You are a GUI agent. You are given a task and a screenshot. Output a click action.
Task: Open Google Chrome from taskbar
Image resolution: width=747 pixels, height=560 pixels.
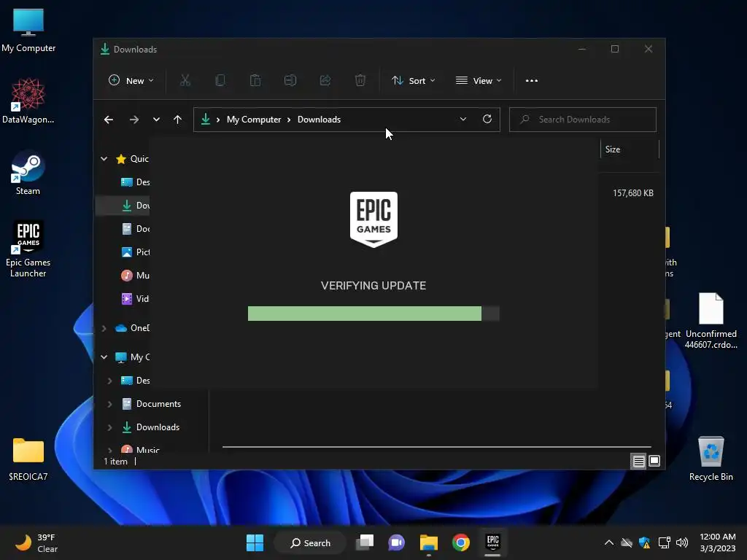461,542
